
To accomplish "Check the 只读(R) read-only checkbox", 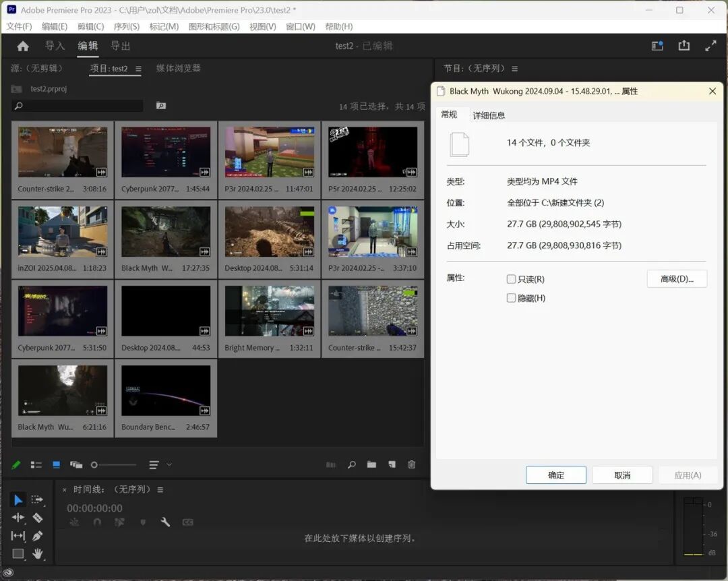I will (x=511, y=279).
